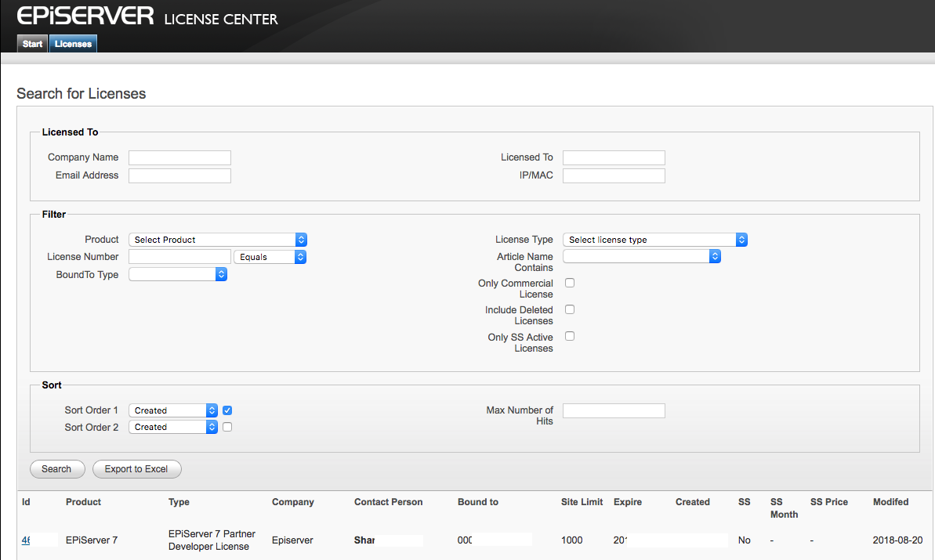The width and height of the screenshot is (935, 560).
Task: Click the 1000 site limit cell
Action: click(571, 540)
